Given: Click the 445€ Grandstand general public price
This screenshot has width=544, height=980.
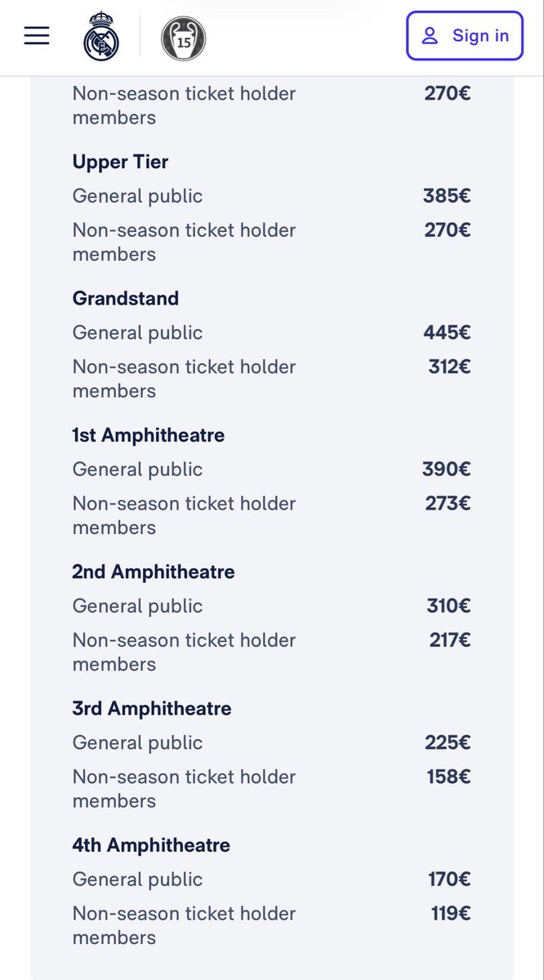Looking at the screenshot, I should point(447,332).
